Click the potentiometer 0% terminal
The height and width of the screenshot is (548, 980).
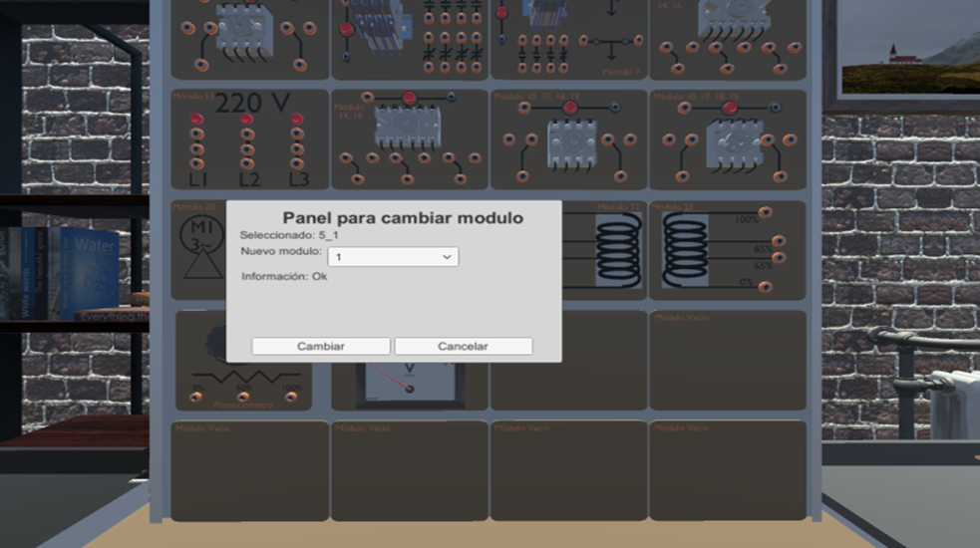[x=197, y=398]
